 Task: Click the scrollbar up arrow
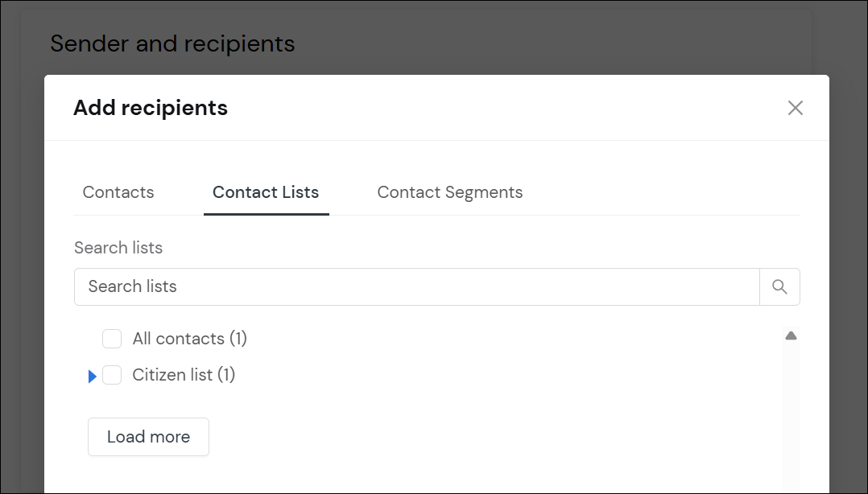click(x=791, y=335)
